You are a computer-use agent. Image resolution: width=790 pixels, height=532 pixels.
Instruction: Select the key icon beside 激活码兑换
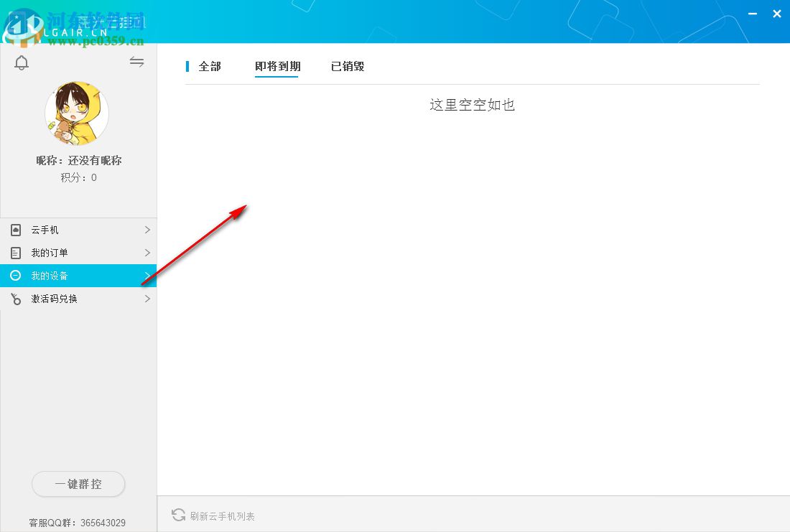coord(16,299)
